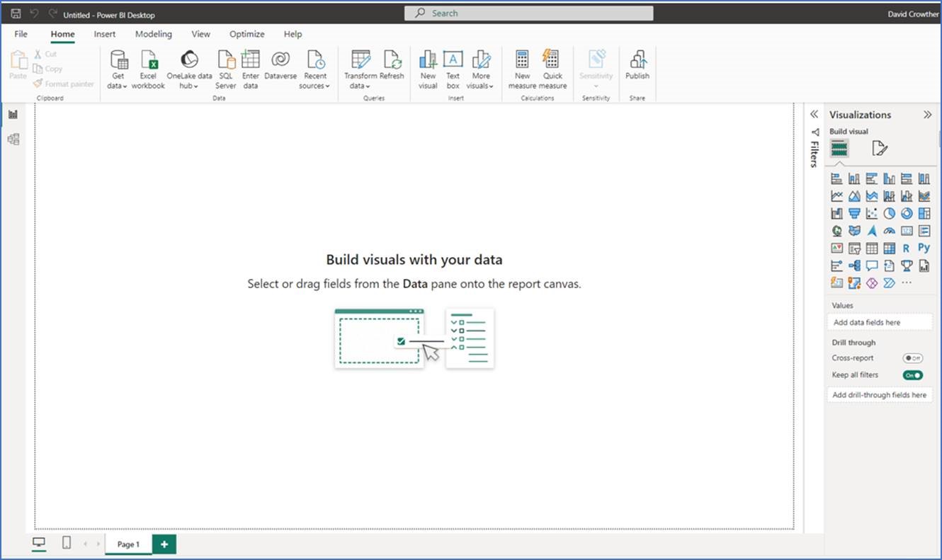This screenshot has width=942, height=560.
Task: Expand the Transform data dropdown
Action: tap(361, 69)
